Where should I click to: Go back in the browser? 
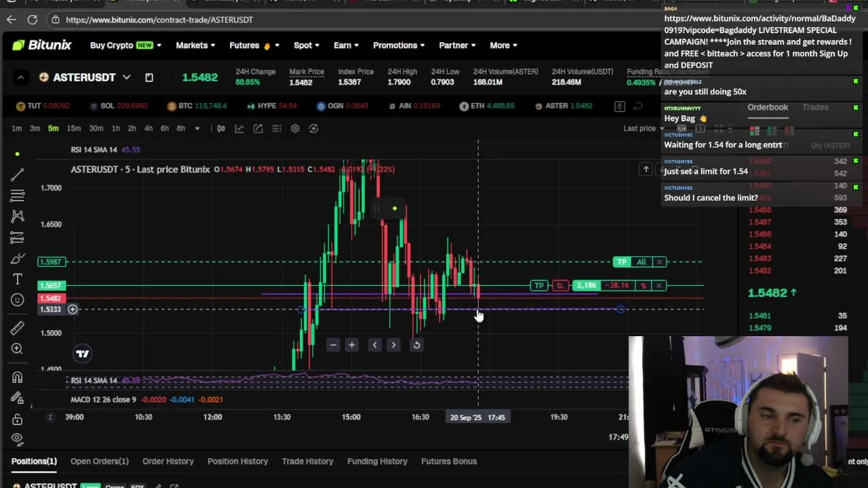[12, 20]
